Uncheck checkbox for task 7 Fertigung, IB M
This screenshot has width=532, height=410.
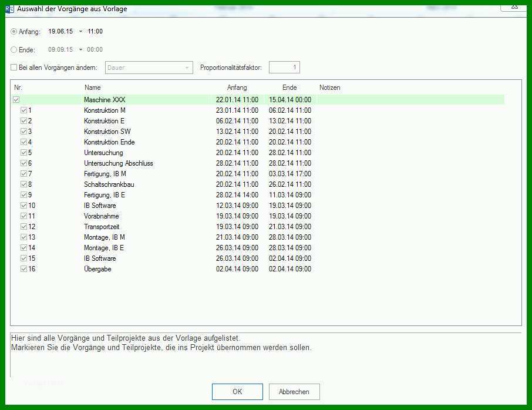[23, 174]
